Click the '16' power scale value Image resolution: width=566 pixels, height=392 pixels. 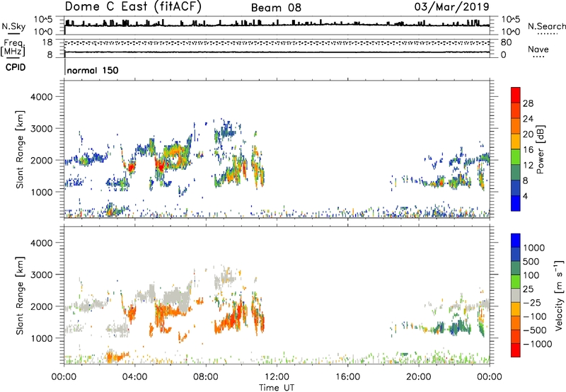(528, 150)
